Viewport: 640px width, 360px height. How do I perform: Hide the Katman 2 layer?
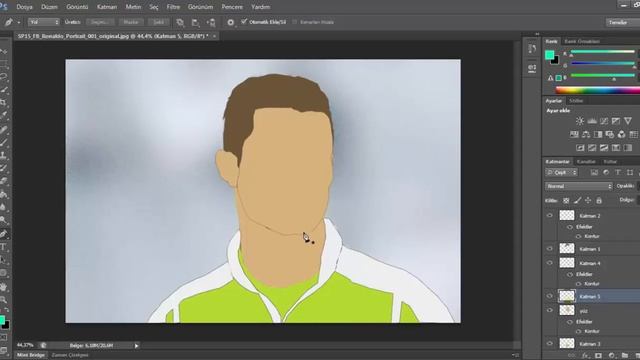pos(549,216)
